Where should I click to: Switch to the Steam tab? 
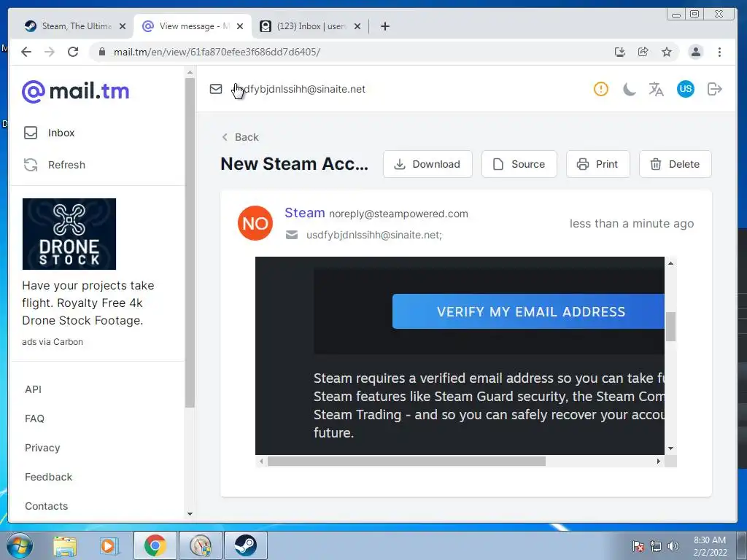coord(75,26)
